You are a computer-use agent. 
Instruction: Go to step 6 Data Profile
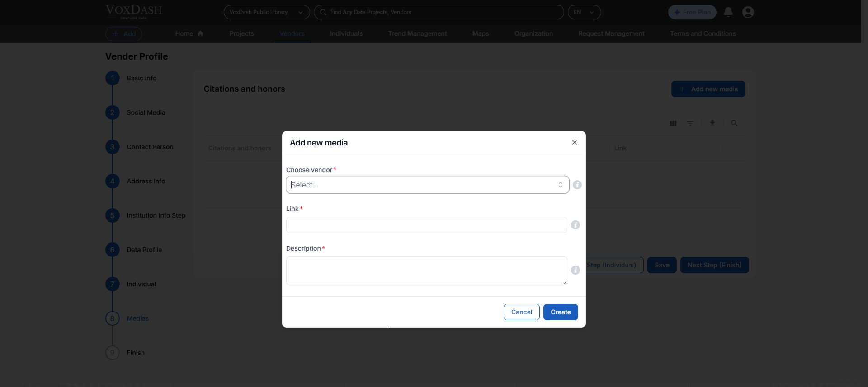click(134, 250)
